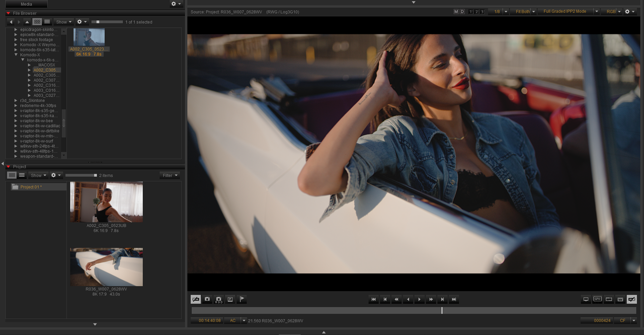Open the Project Filter menu
Image resolution: width=644 pixels, height=335 pixels.
[170, 175]
